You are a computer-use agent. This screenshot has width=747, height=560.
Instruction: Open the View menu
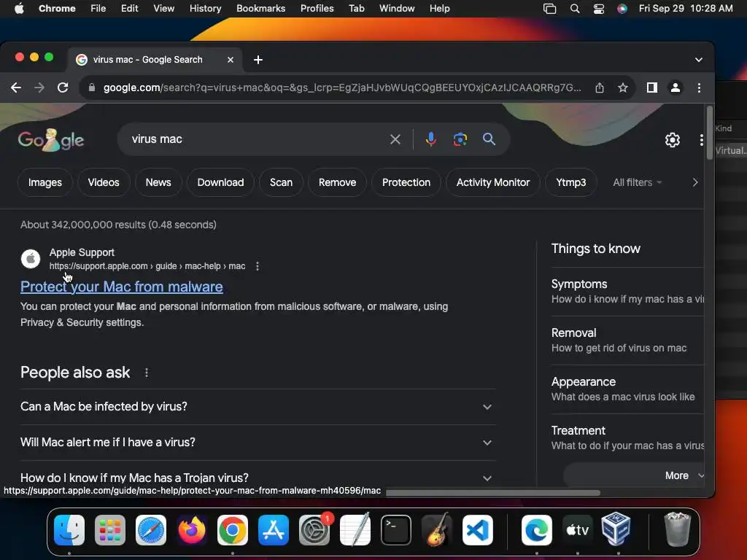[x=164, y=9]
